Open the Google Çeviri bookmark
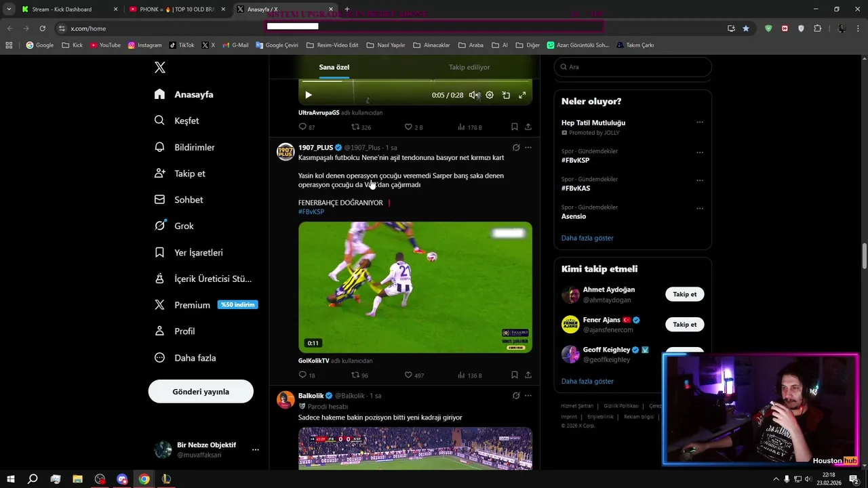The height and width of the screenshot is (488, 868). coord(277,45)
